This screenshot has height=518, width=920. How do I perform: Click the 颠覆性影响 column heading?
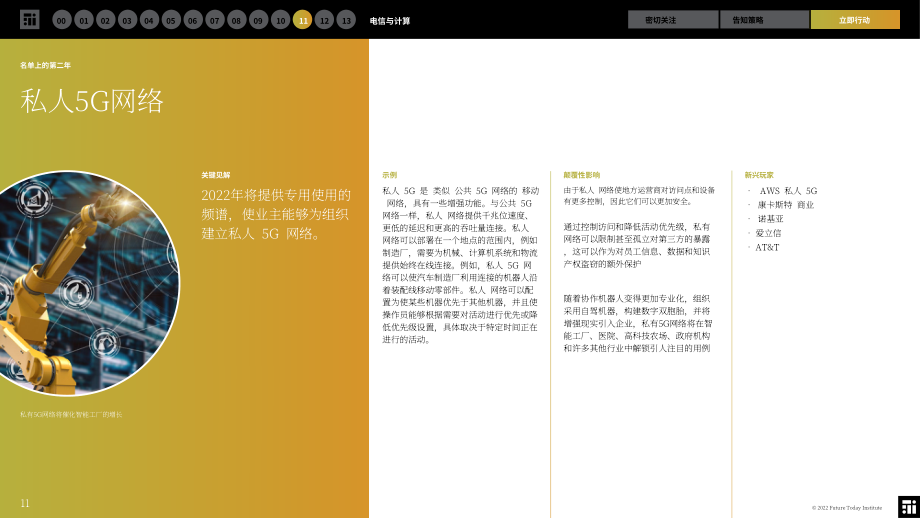581,175
